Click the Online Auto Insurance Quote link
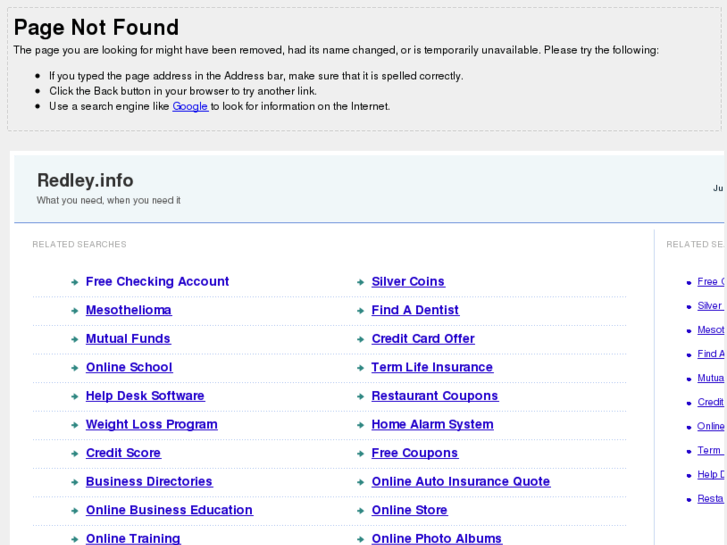The height and width of the screenshot is (545, 727). (460, 481)
